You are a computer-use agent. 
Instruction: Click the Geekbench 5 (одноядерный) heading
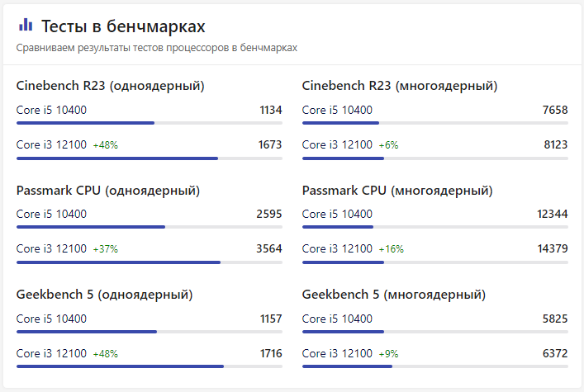[105, 295]
